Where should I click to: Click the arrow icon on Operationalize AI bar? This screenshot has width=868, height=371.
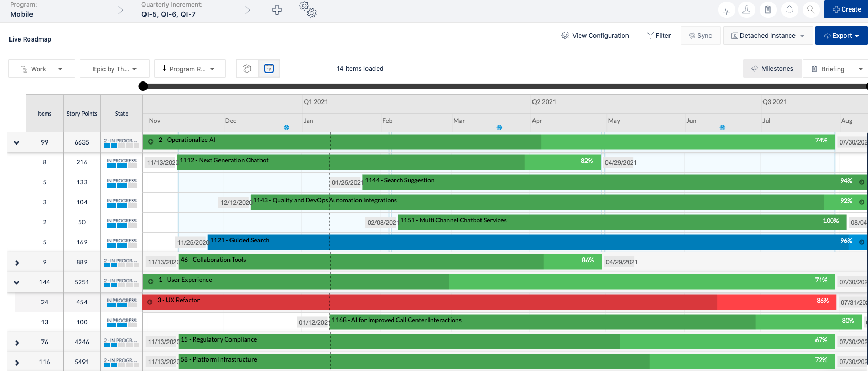click(x=151, y=141)
